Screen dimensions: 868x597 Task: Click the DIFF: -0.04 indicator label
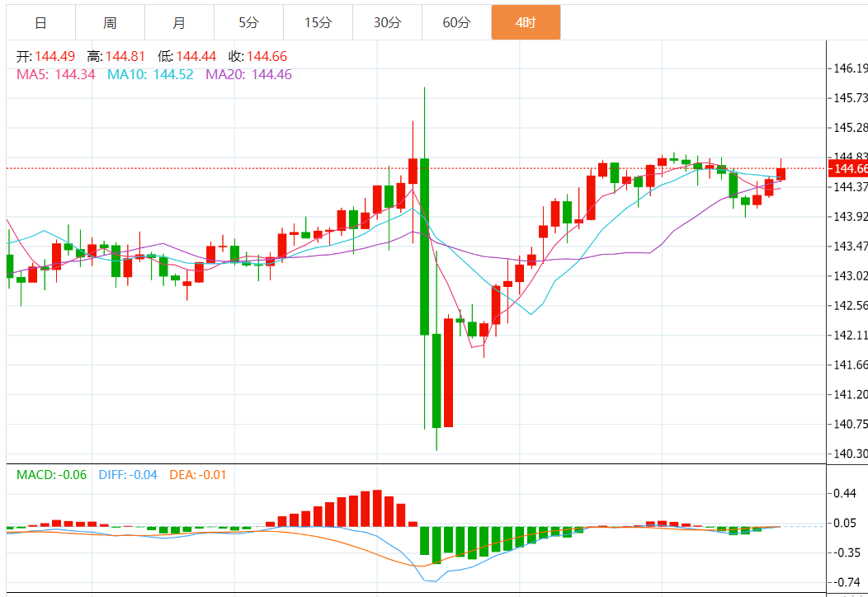[128, 475]
